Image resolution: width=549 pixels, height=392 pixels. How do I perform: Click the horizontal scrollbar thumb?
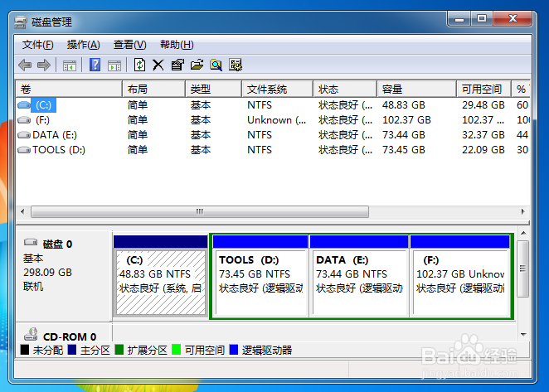point(200,211)
